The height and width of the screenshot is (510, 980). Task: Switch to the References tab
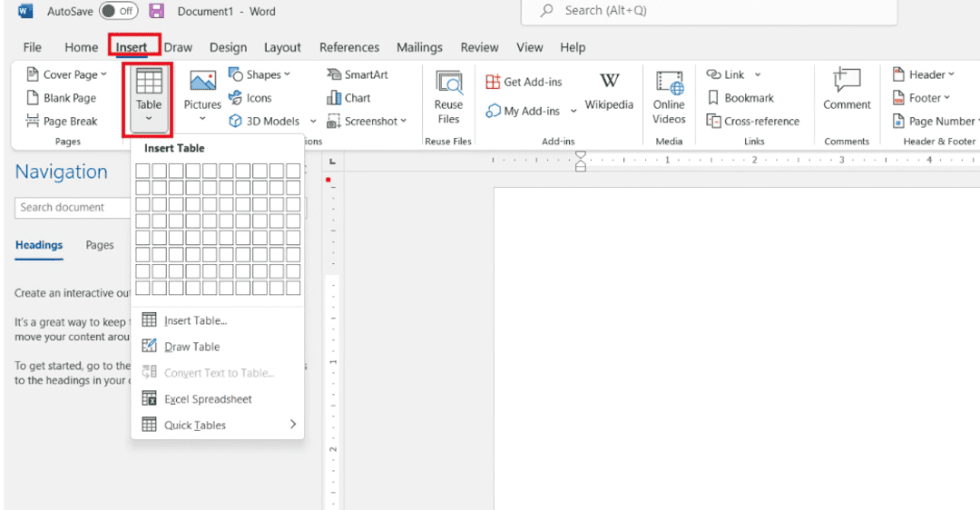point(349,47)
